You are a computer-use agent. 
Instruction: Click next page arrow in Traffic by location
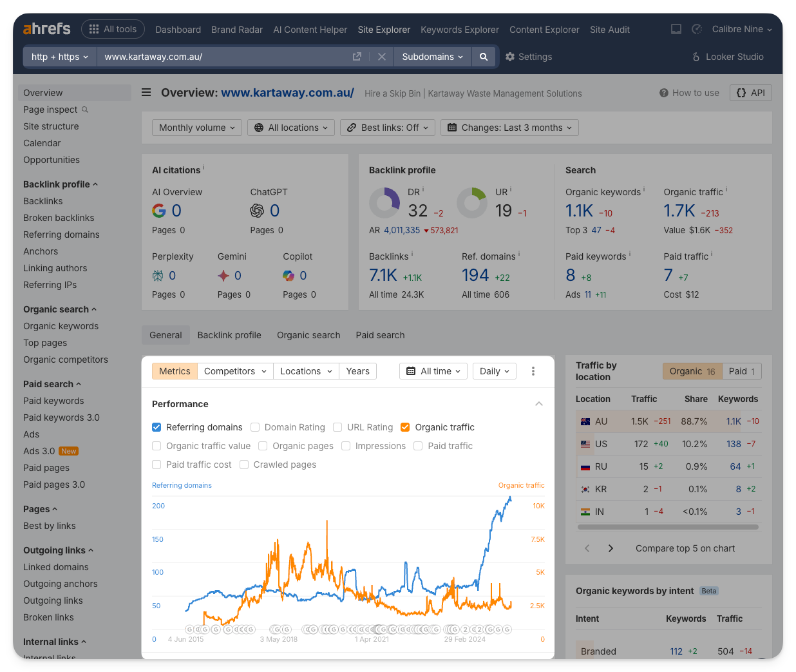(611, 548)
